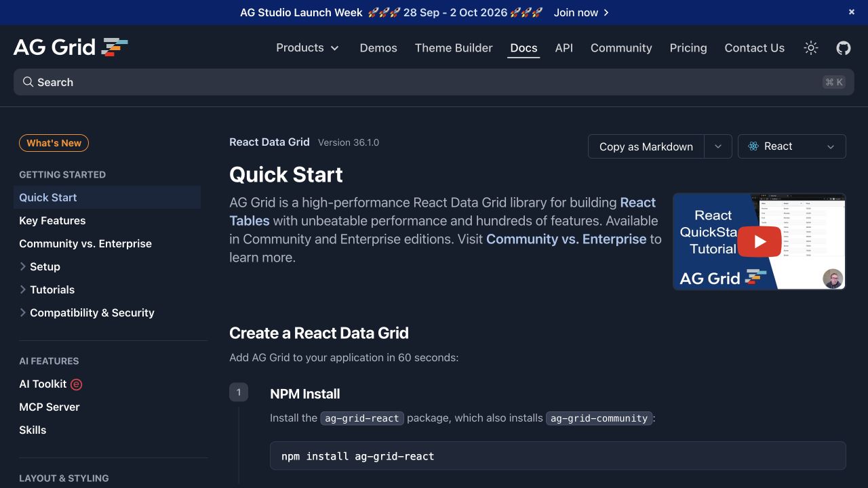
Task: Focus the Search input field
Action: 434,82
